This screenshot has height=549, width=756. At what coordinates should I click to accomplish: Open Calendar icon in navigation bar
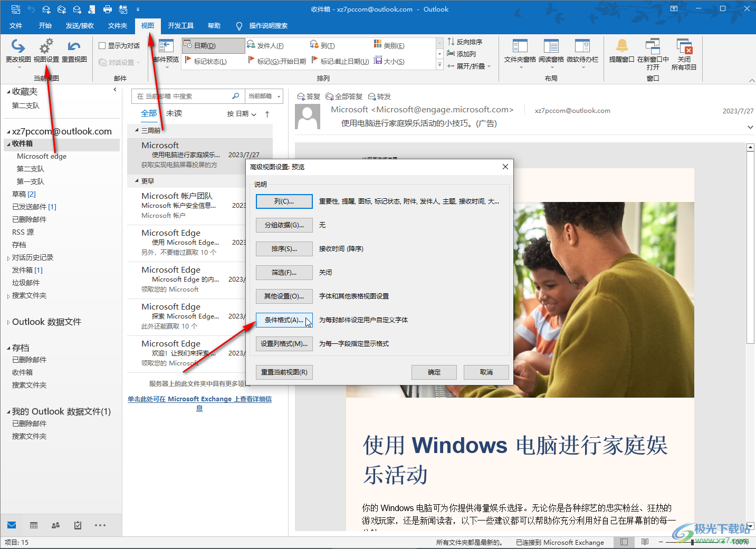click(34, 525)
